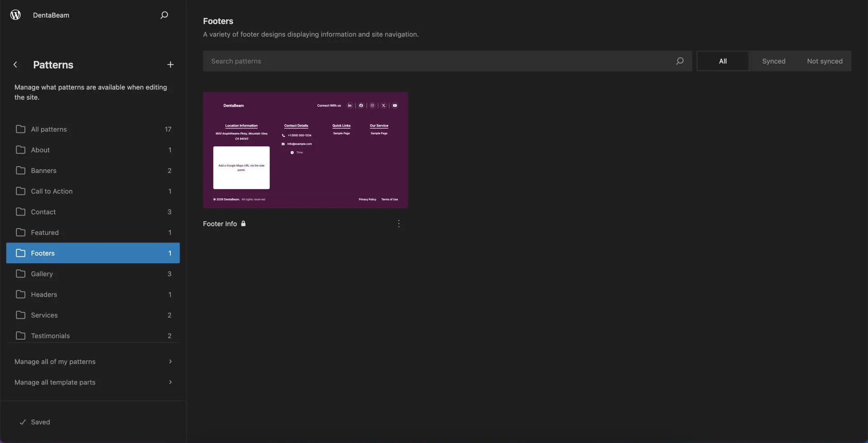This screenshot has height=443, width=868.
Task: Click the Gallery folder icon
Action: click(20, 274)
